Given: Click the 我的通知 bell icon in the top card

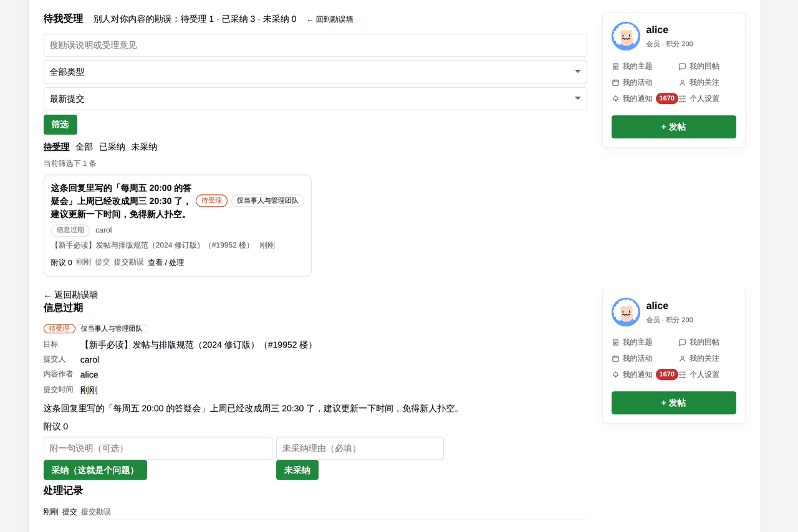Looking at the screenshot, I should pyautogui.click(x=616, y=98).
